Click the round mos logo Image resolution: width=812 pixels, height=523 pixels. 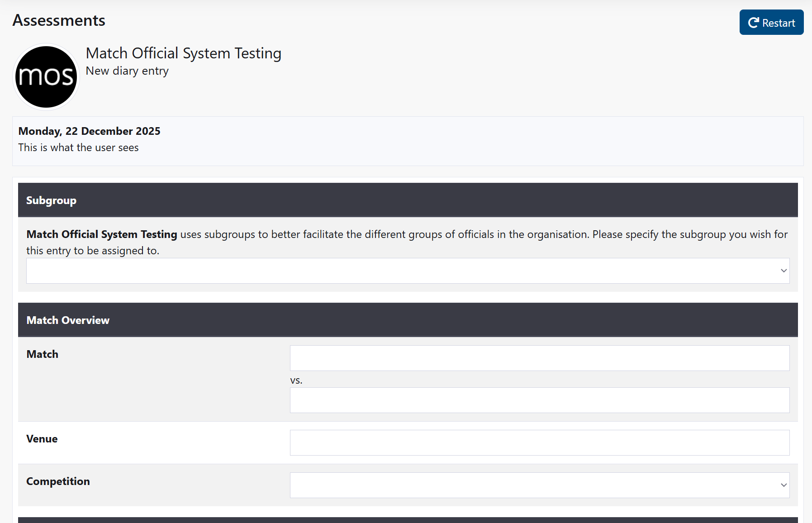click(46, 77)
